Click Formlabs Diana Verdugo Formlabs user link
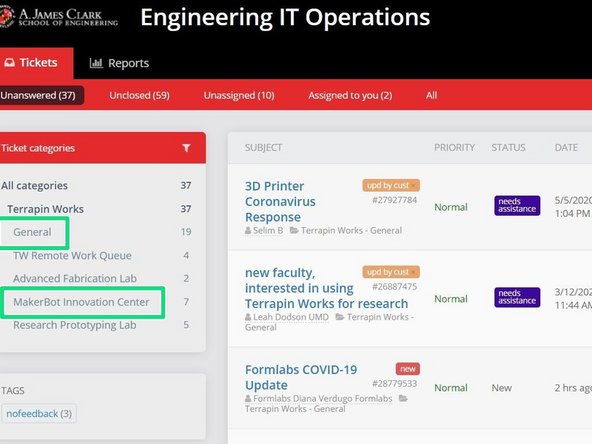This screenshot has height=444, width=592. [322, 398]
